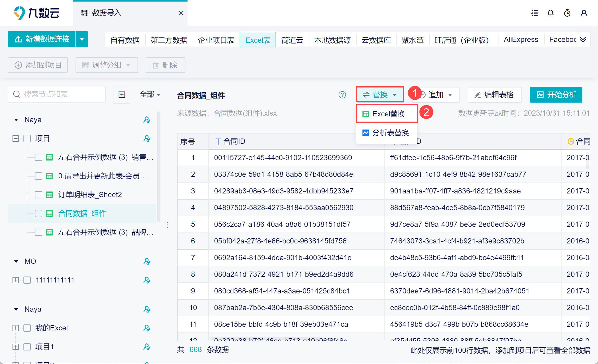Screen dimensions: 598x364
Task: Click the timer clock icon in header
Action: pyautogui.click(x=567, y=13)
